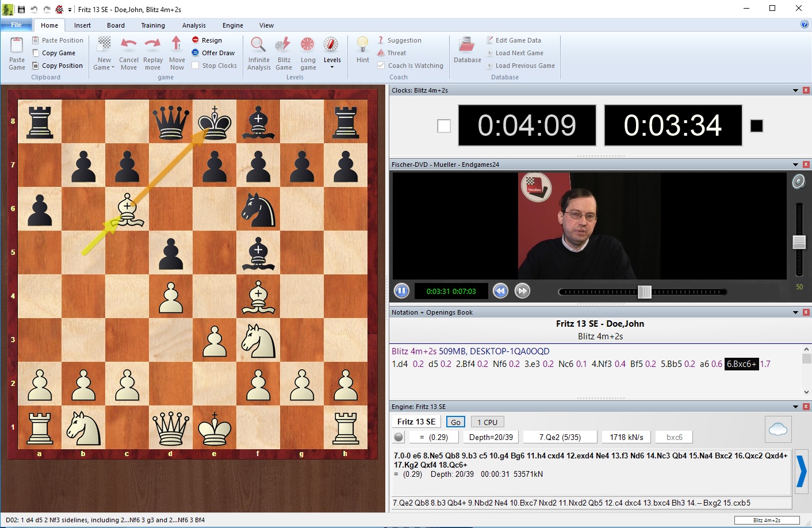Click the 1 CPU button

(487, 422)
